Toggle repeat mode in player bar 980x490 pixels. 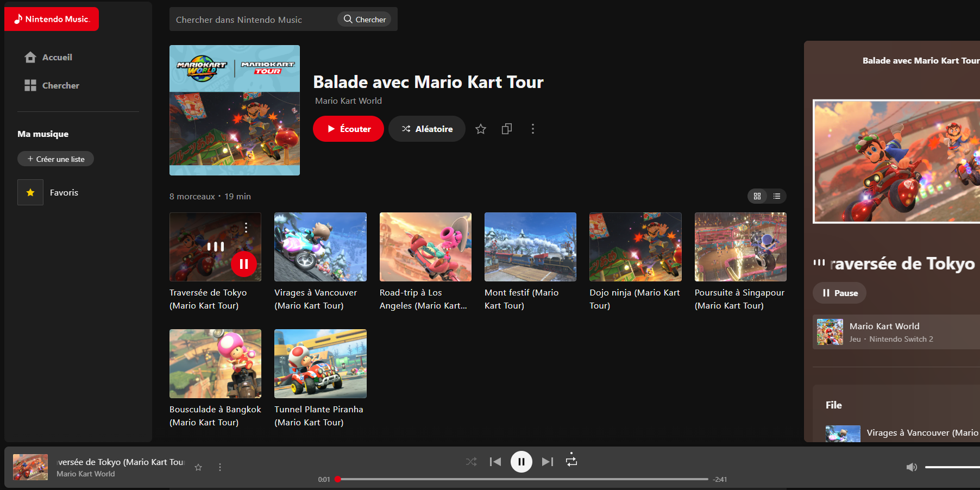pos(571,461)
